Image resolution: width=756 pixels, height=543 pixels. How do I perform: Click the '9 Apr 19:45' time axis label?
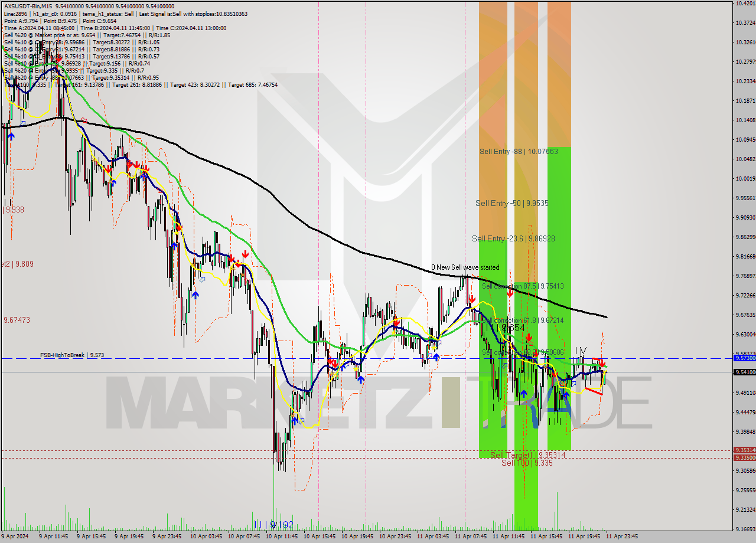click(129, 537)
